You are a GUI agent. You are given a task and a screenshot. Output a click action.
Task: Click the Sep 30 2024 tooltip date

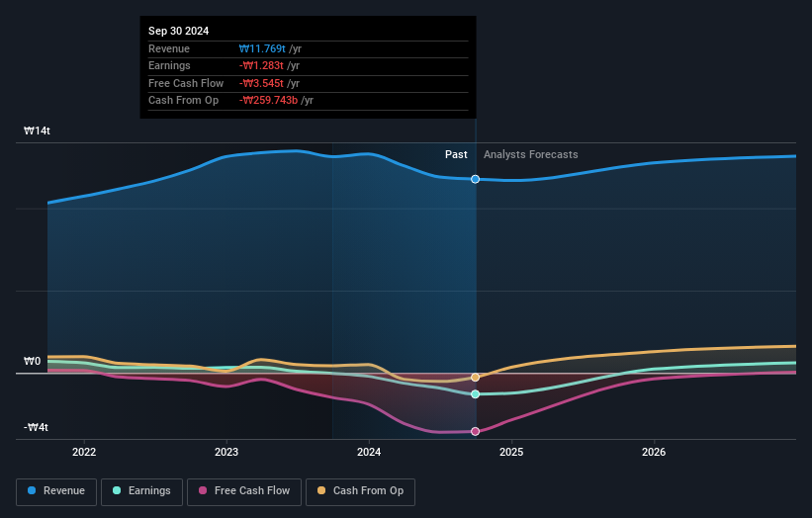pos(179,31)
